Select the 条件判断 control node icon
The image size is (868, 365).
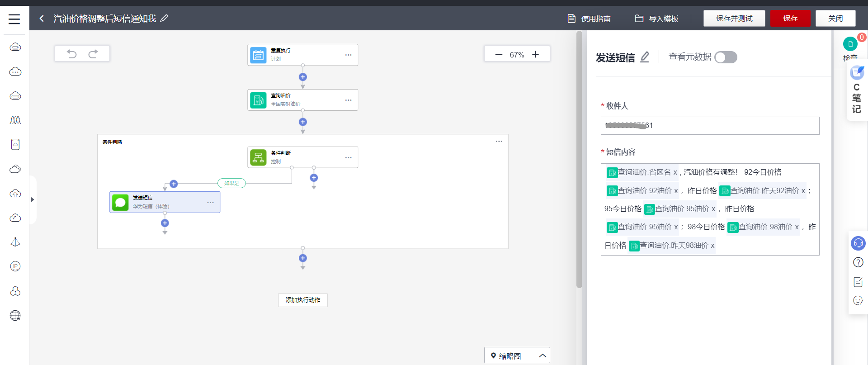(258, 157)
